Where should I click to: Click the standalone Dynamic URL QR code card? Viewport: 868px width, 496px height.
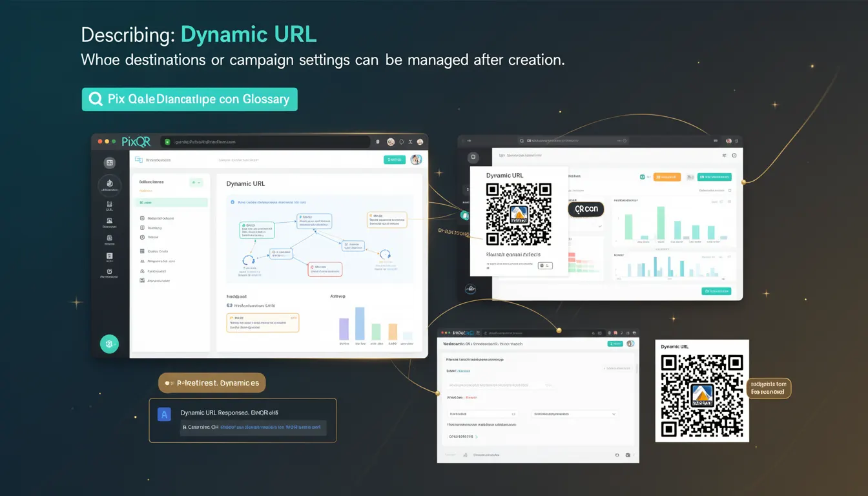[702, 391]
